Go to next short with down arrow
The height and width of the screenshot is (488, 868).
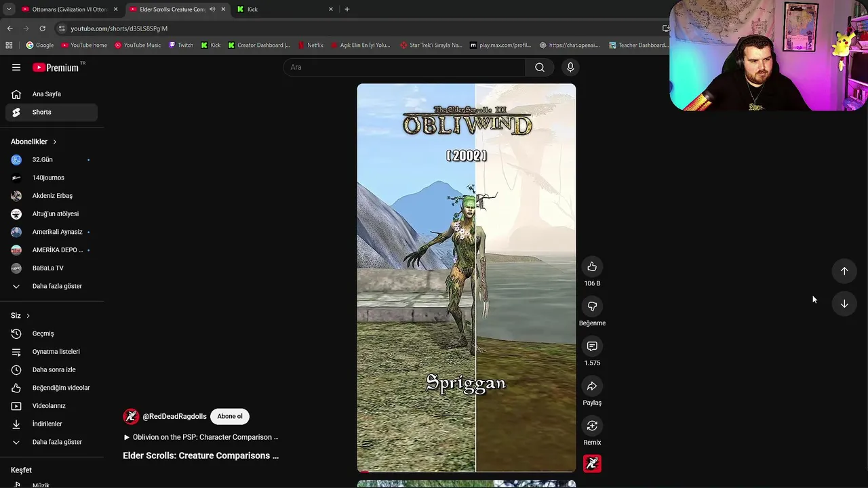click(x=844, y=304)
